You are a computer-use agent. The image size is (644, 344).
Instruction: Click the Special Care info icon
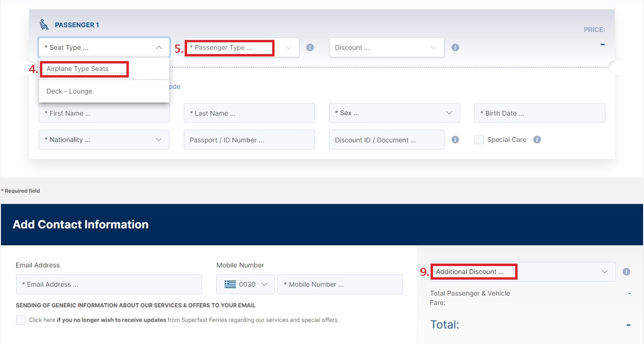[x=537, y=140]
